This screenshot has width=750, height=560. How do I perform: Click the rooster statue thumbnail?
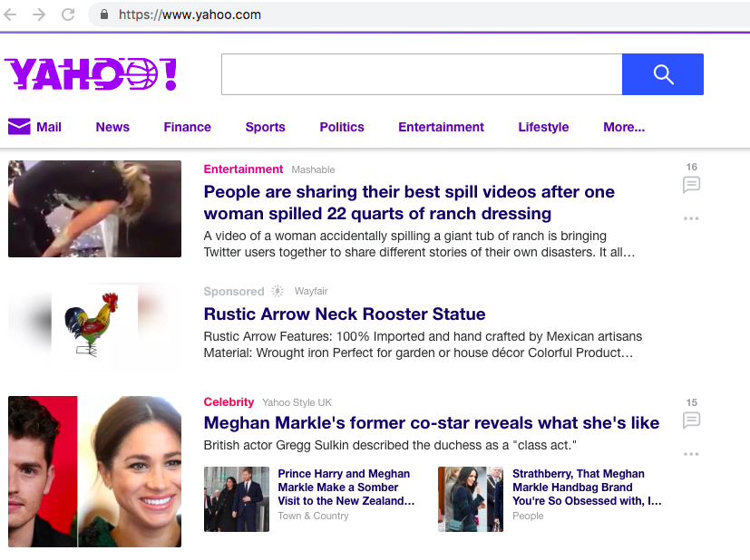94,325
